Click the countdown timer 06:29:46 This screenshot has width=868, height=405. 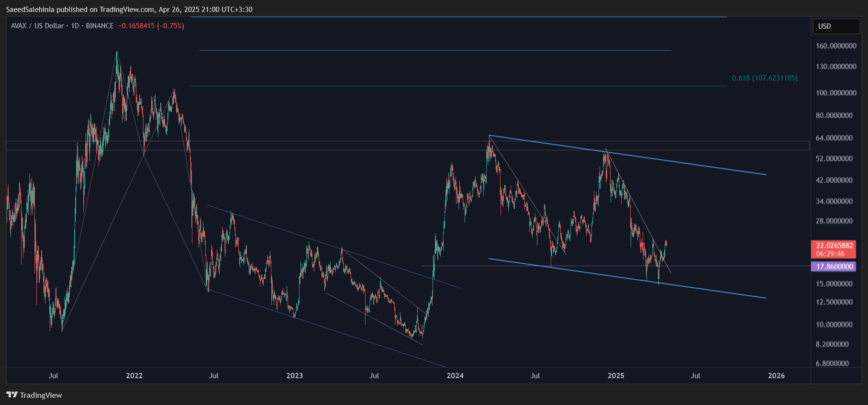coord(830,254)
